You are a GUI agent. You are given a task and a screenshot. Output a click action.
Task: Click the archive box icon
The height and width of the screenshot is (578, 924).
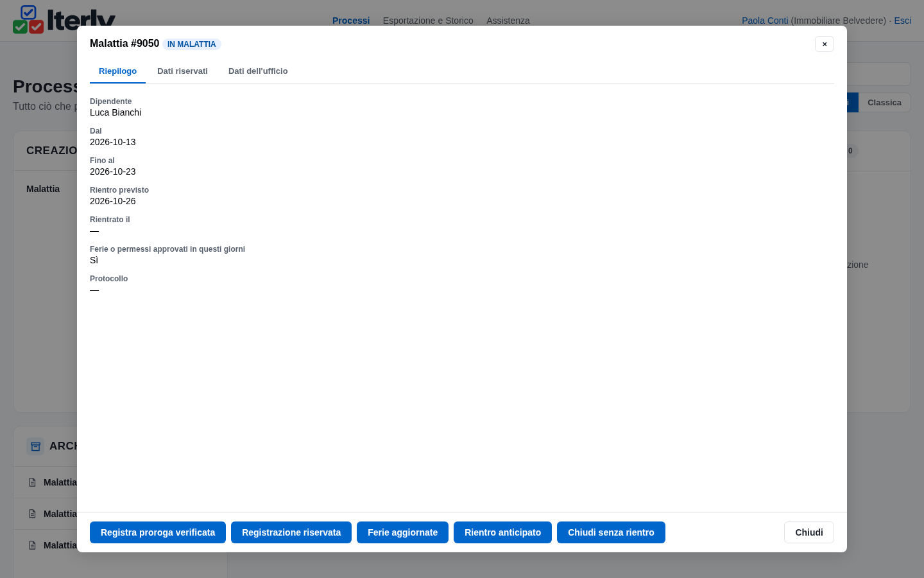tap(35, 446)
